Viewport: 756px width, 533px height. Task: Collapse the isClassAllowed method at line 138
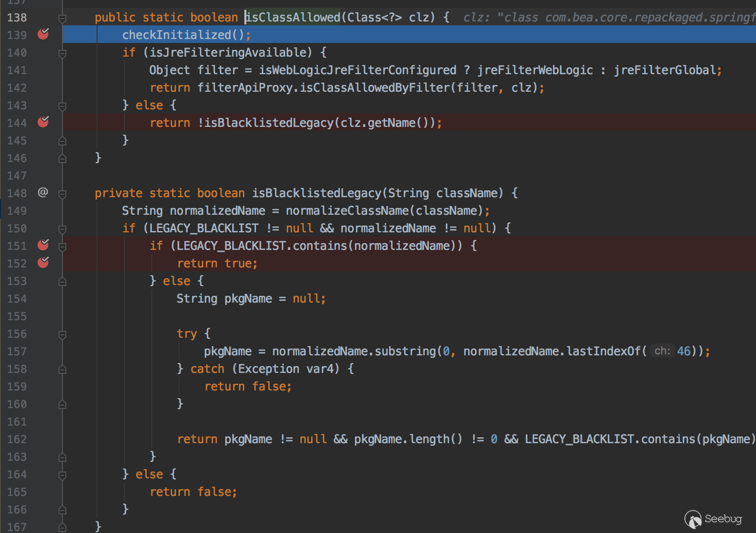(62, 19)
